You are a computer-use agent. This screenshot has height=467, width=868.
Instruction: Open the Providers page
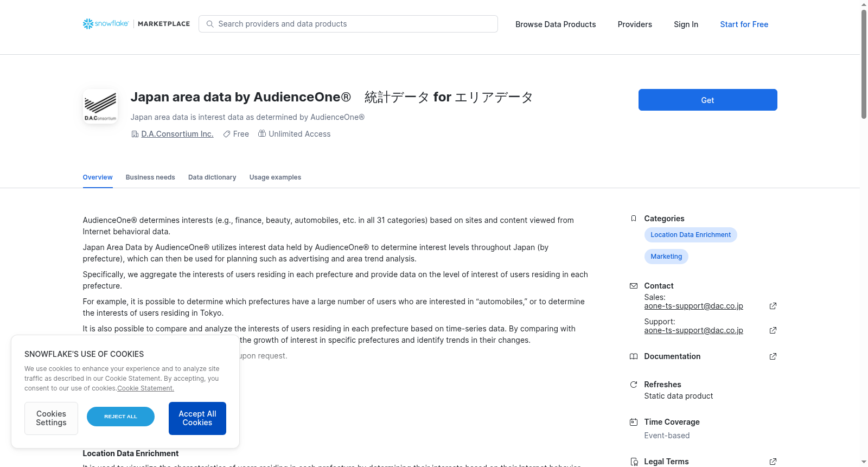pyautogui.click(x=635, y=24)
